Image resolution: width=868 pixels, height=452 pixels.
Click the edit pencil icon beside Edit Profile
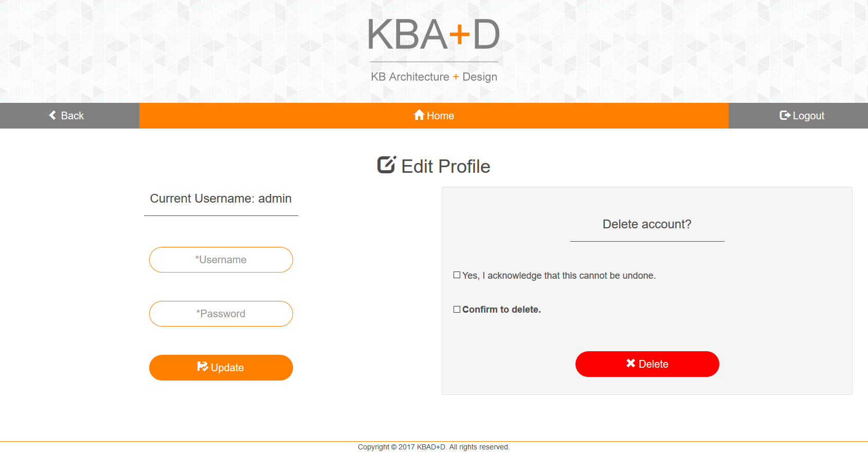[387, 165]
